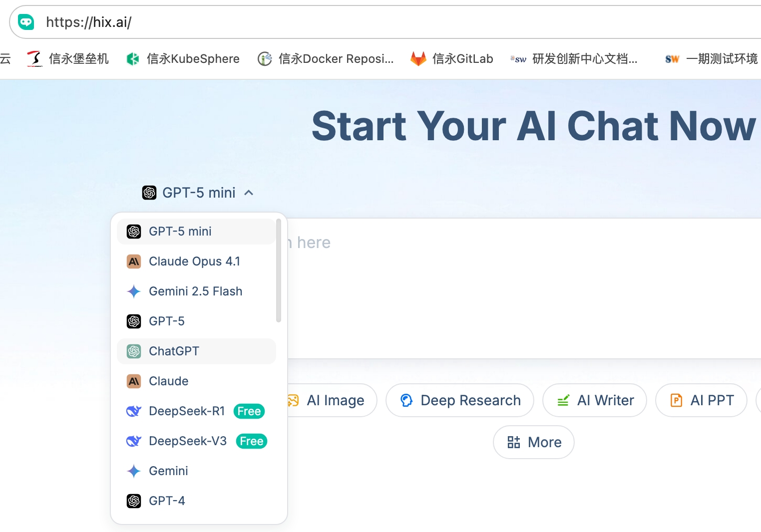Click the More grid icon

coord(514,442)
